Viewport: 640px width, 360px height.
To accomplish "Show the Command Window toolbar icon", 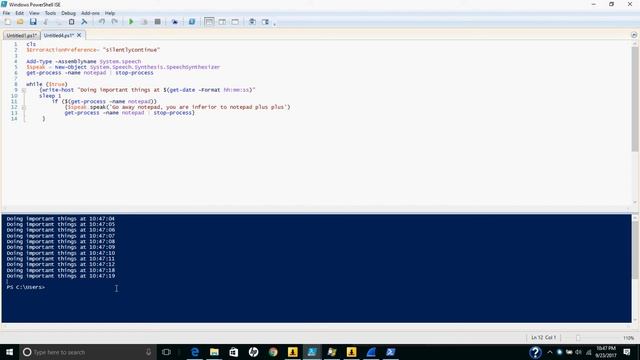I will [252, 22].
